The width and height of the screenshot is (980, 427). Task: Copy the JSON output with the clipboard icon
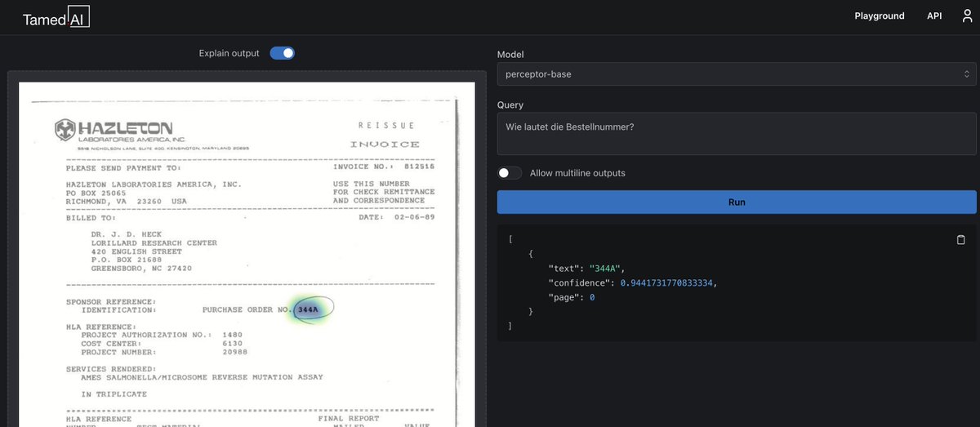pyautogui.click(x=961, y=240)
